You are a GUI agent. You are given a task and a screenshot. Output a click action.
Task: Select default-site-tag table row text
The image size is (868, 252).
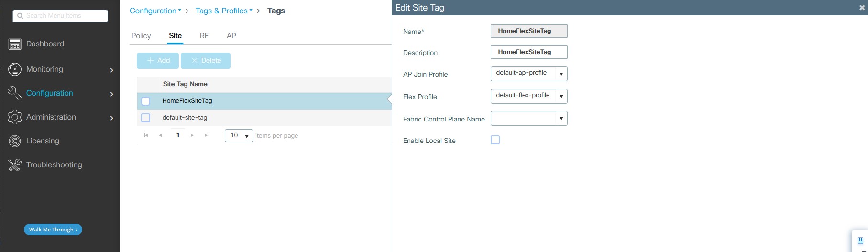(x=185, y=118)
